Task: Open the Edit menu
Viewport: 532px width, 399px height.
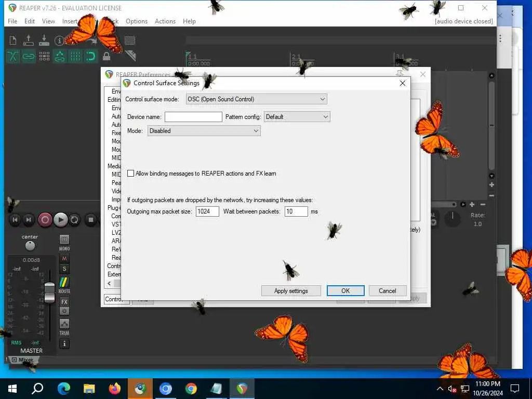Action: click(30, 21)
